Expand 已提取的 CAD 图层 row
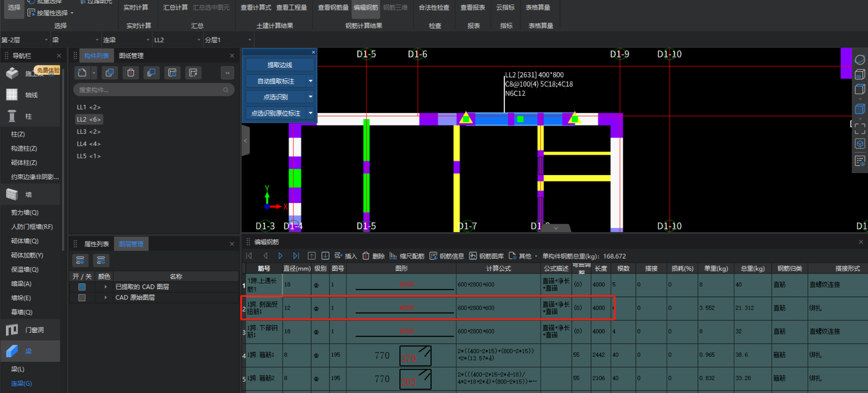Screen dimensions: 868x393 point(105,287)
